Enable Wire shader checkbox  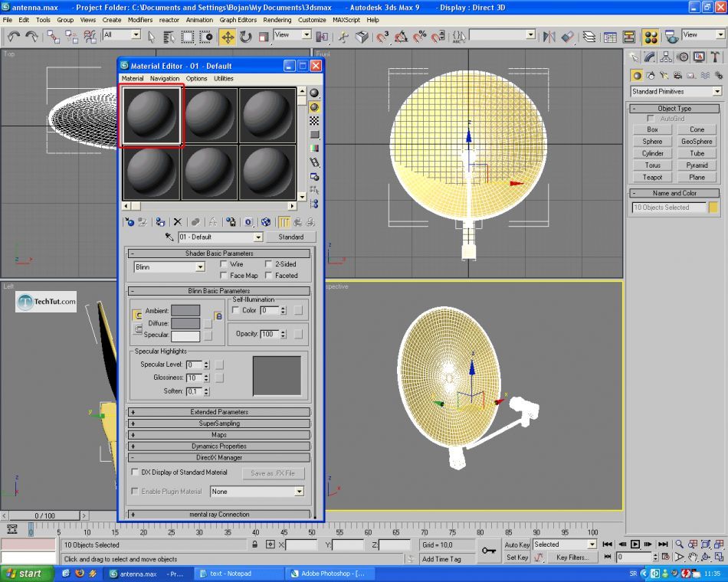point(223,263)
